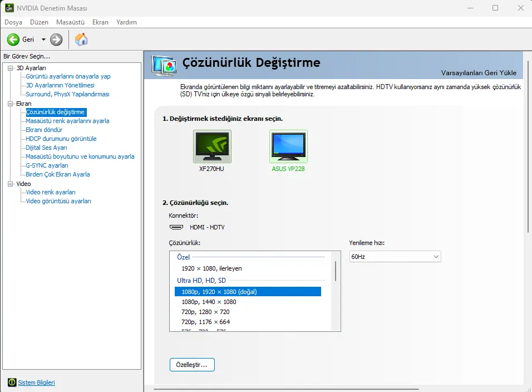
Task: Click the grey forward arrow icon
Action: [56, 40]
